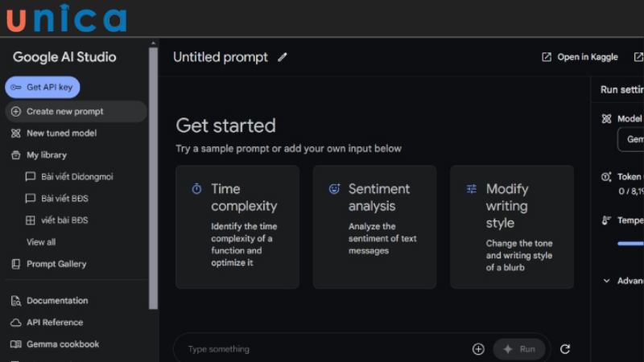The height and width of the screenshot is (362, 644).
Task: Collapse the My library section
Action: coord(46,155)
